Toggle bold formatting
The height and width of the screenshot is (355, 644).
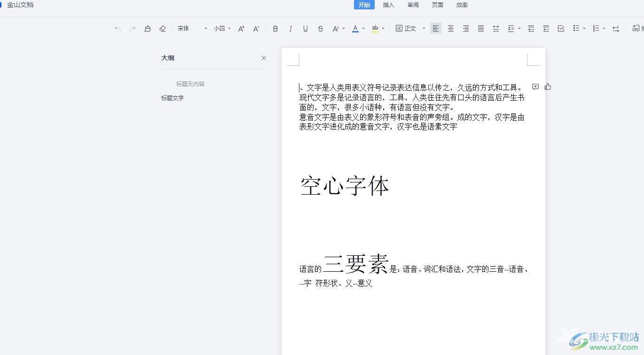(275, 29)
